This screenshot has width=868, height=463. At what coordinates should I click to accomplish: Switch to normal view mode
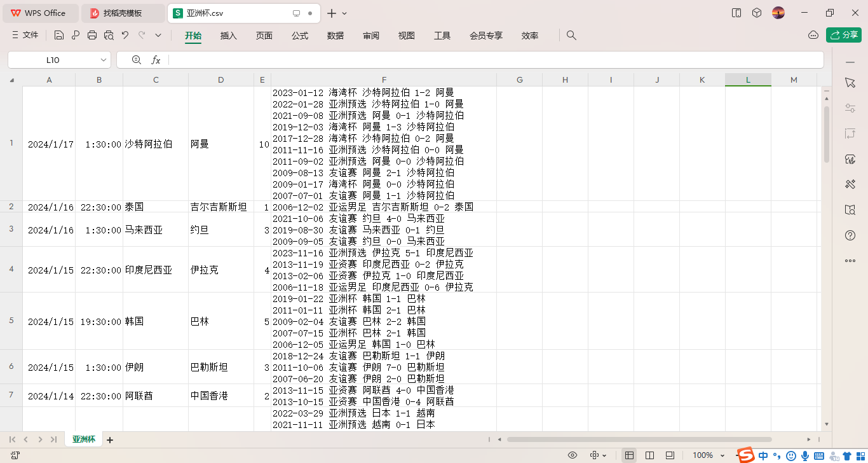pos(629,455)
